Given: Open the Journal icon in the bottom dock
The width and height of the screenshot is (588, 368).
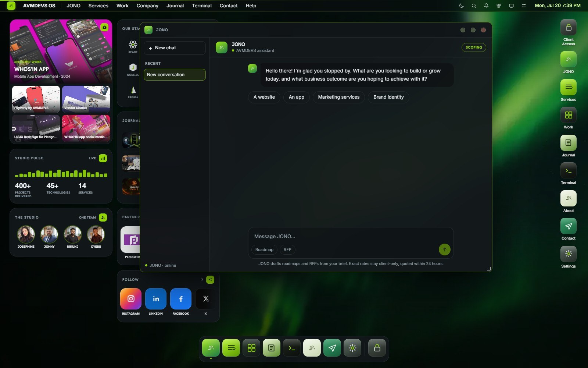Looking at the screenshot, I should pyautogui.click(x=272, y=348).
